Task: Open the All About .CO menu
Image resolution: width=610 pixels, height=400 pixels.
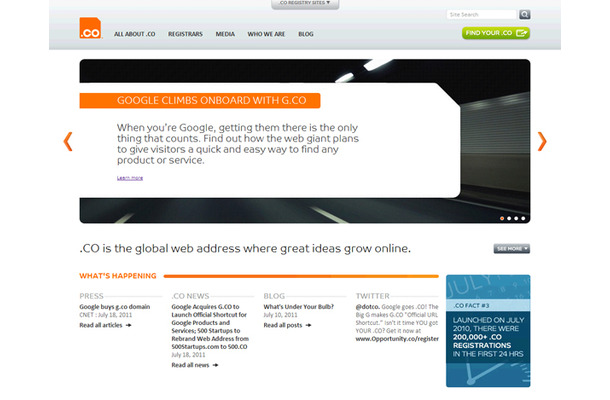Action: coord(135,34)
